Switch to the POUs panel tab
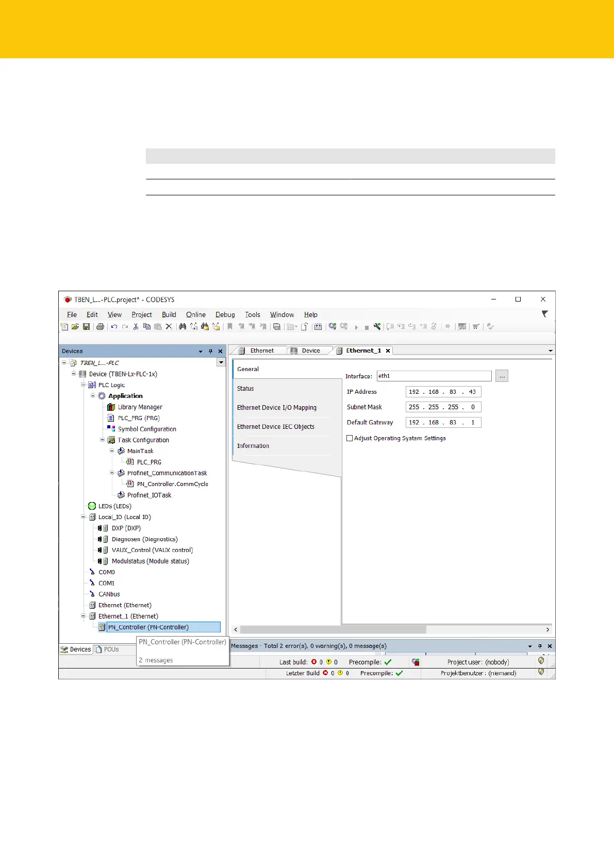 point(107,649)
